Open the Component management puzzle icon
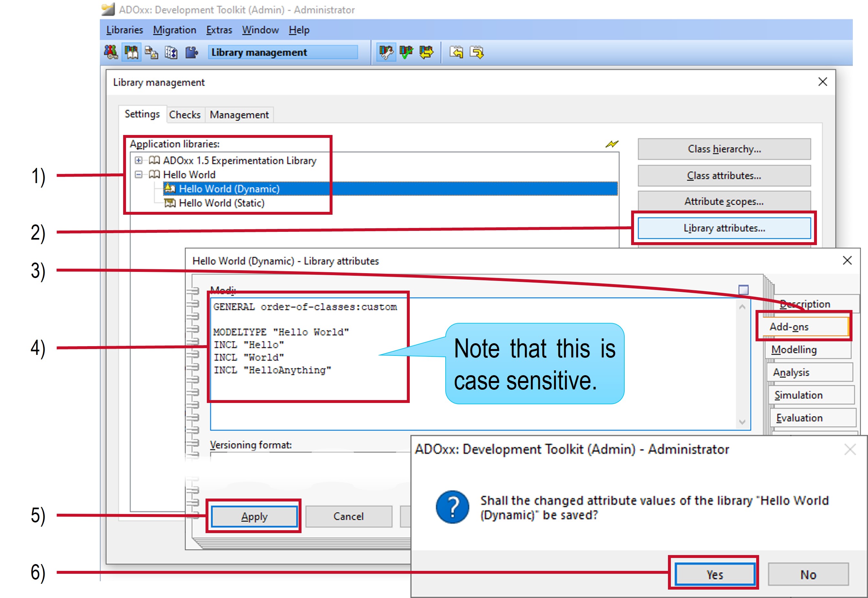This screenshot has width=868, height=598. 192,52
